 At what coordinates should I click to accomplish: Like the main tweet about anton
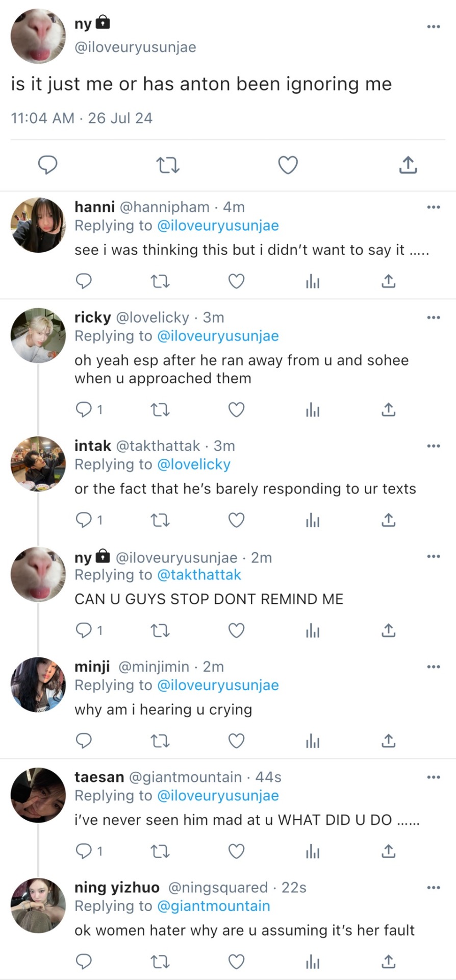click(x=288, y=165)
